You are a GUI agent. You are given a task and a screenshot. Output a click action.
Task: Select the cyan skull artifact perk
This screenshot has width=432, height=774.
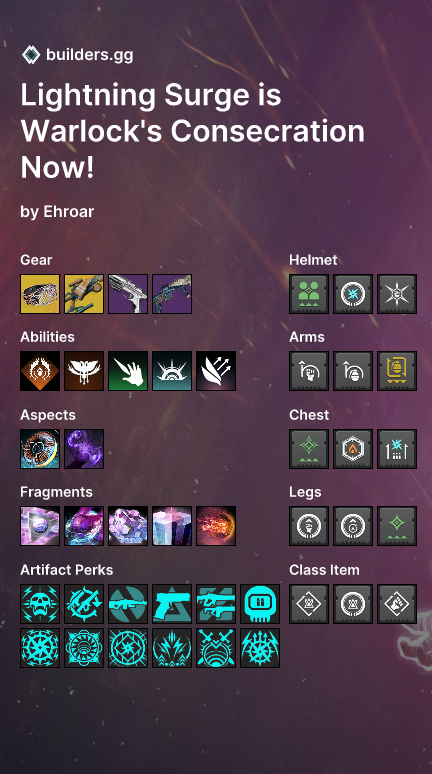click(40, 604)
